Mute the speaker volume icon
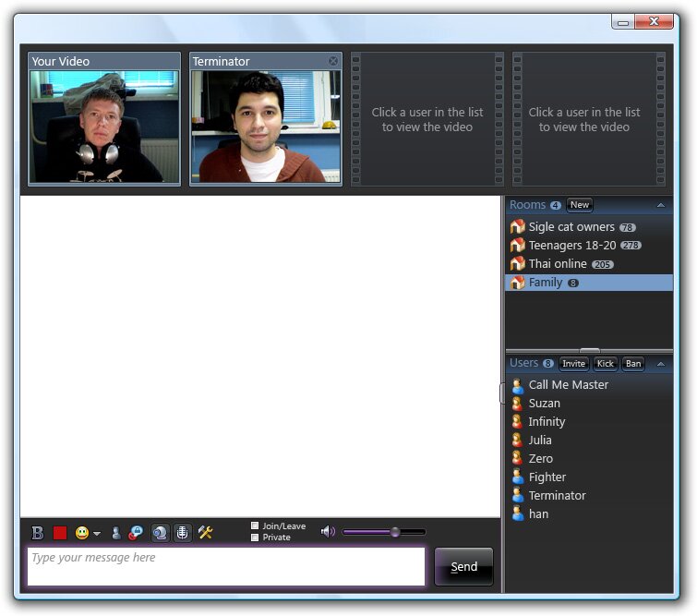The height and width of the screenshot is (616, 697). coord(328,531)
